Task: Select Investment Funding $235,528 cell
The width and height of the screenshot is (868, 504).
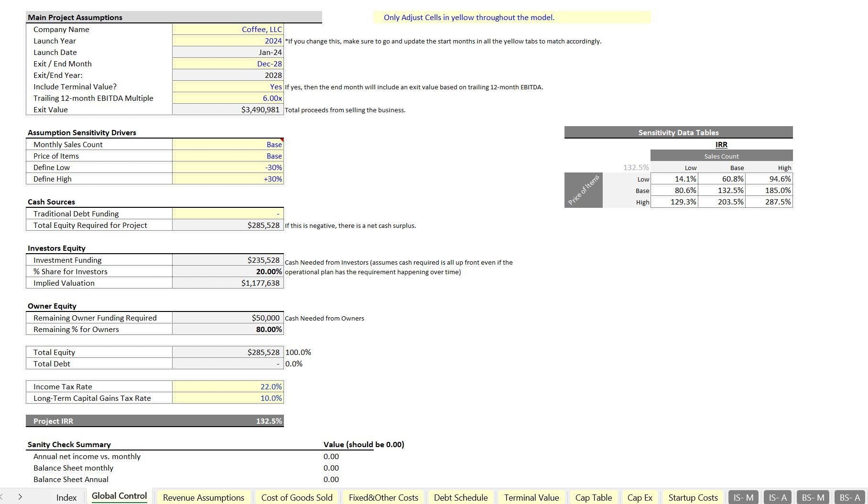Action: point(228,260)
